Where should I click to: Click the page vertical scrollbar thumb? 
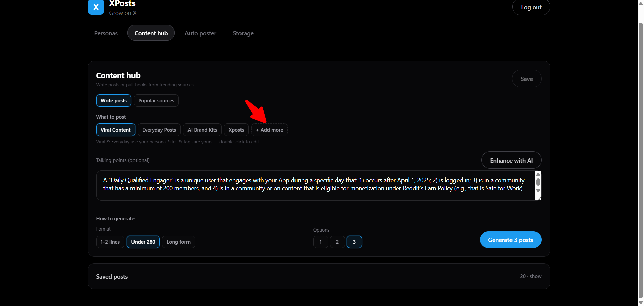(x=641, y=160)
